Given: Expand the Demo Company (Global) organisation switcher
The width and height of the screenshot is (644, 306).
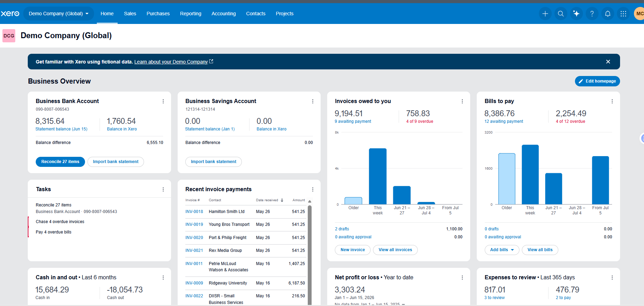Looking at the screenshot, I should coord(59,14).
